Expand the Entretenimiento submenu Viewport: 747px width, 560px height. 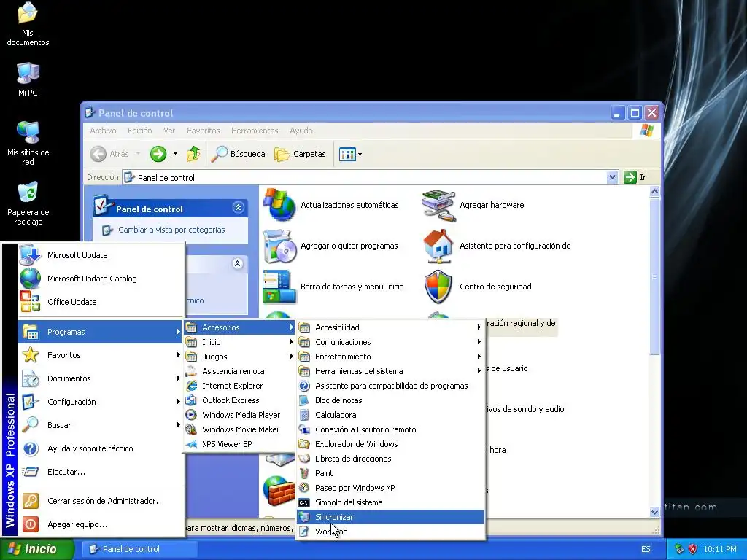click(391, 357)
